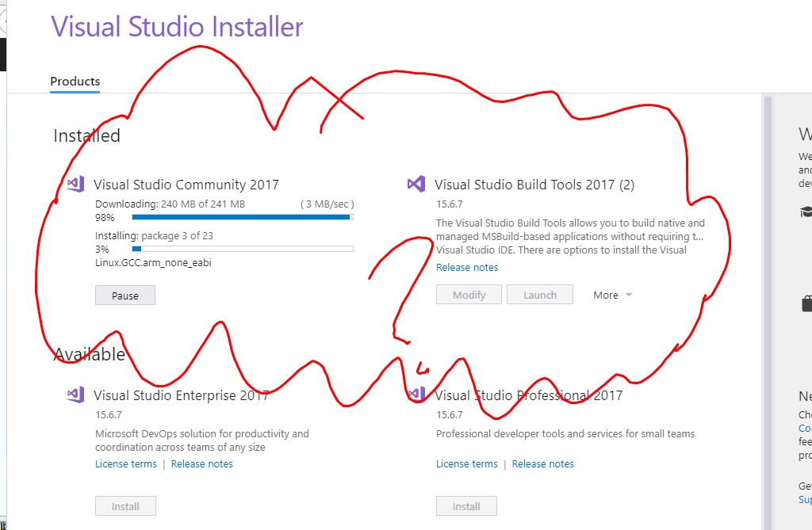The width and height of the screenshot is (812, 530).
Task: Click the 15.6.7 version under Build Tools 2017
Action: [x=450, y=204]
